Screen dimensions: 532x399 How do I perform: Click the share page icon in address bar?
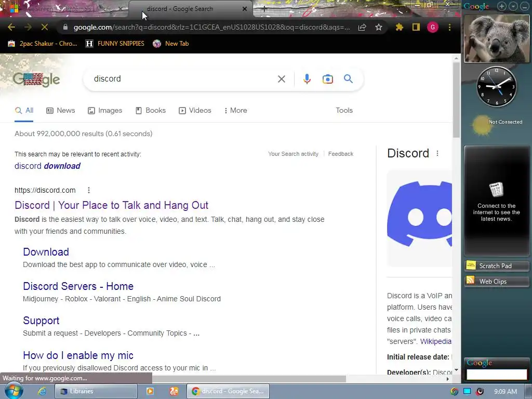pyautogui.click(x=362, y=27)
